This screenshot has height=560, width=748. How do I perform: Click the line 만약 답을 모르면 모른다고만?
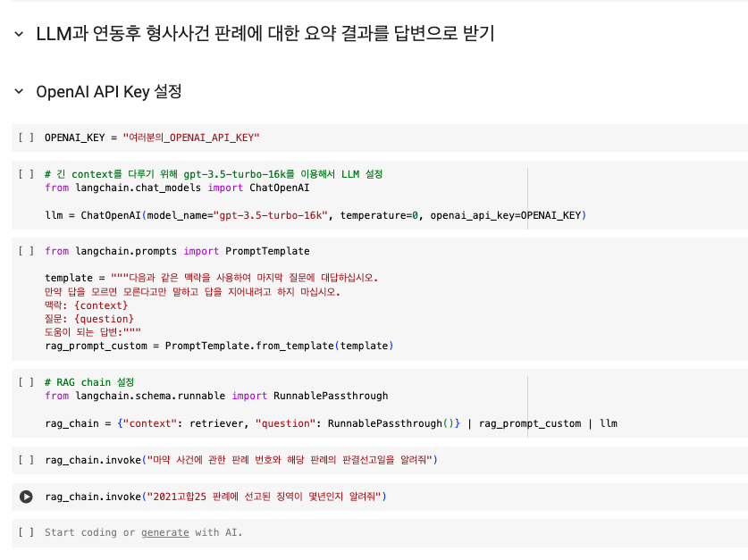[192, 292]
